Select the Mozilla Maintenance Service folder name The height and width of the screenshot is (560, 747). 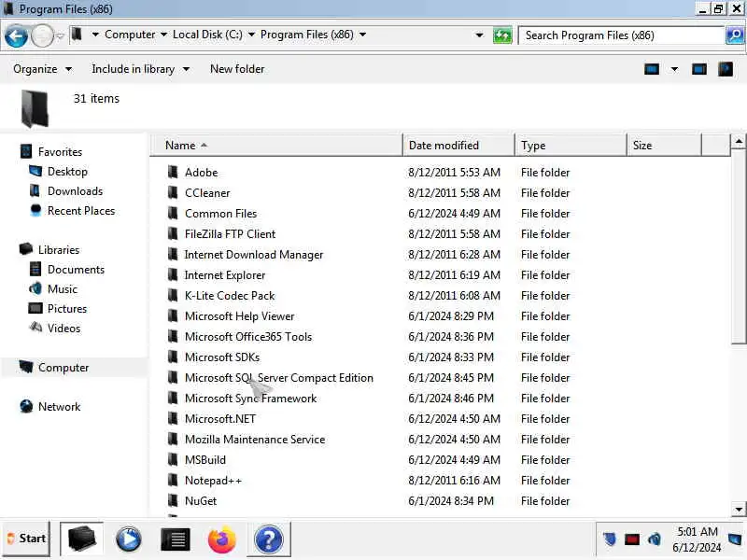(x=255, y=439)
